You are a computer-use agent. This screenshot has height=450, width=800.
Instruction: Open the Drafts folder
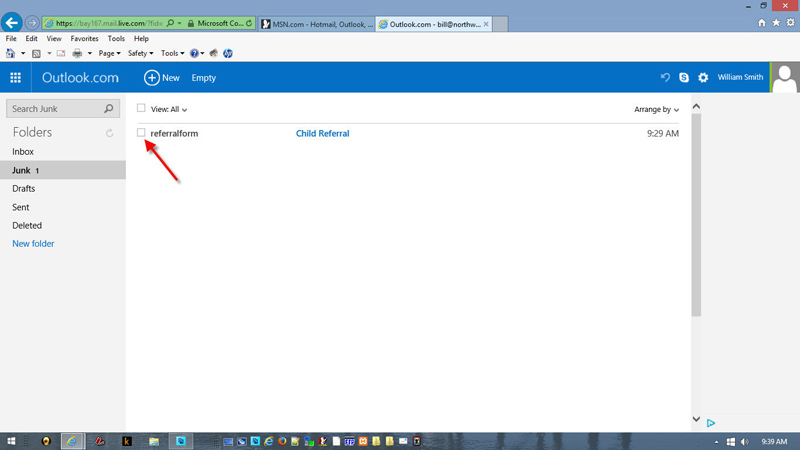click(x=23, y=188)
